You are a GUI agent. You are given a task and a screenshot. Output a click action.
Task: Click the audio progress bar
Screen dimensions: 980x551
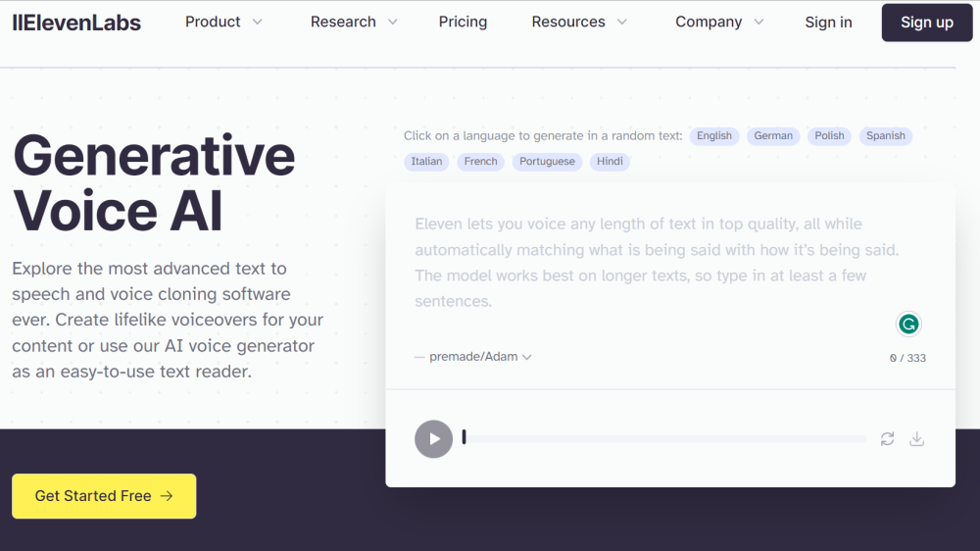[x=664, y=439]
